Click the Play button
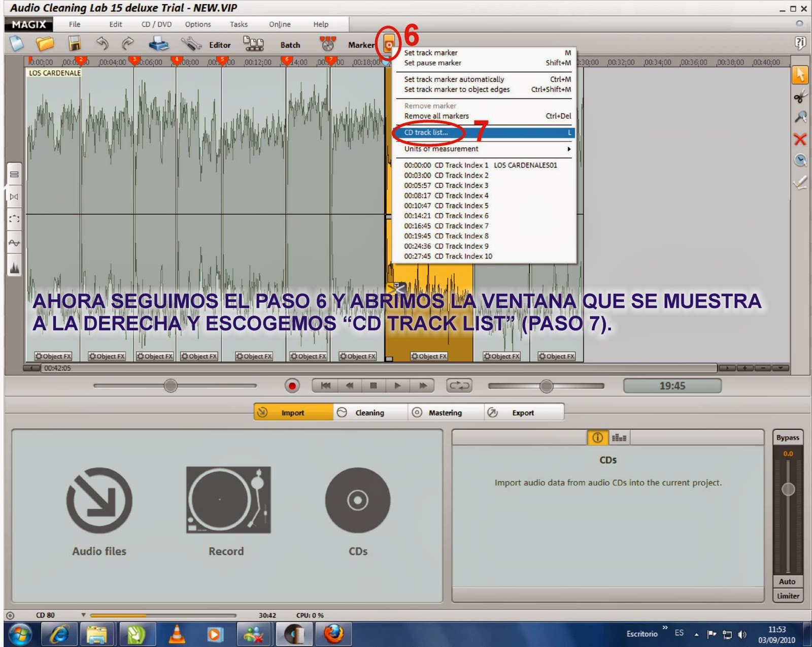The width and height of the screenshot is (812, 647). [397, 385]
